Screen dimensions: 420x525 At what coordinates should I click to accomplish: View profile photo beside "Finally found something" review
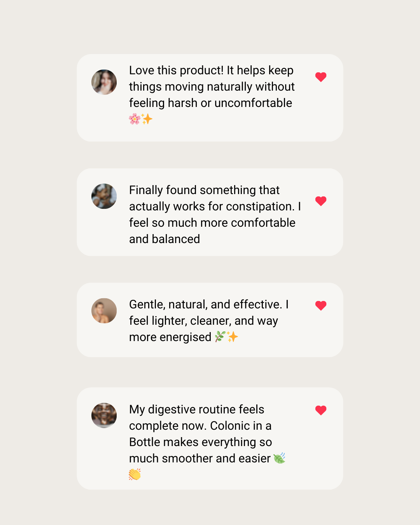point(104,196)
